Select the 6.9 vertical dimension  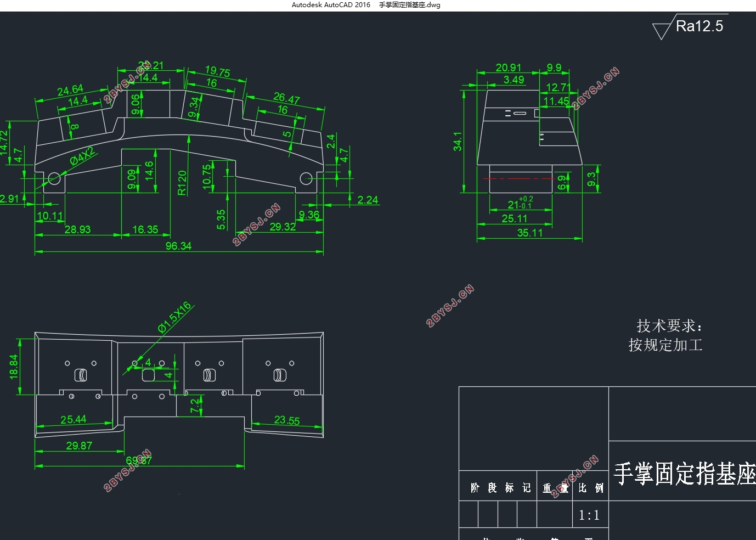(x=562, y=182)
